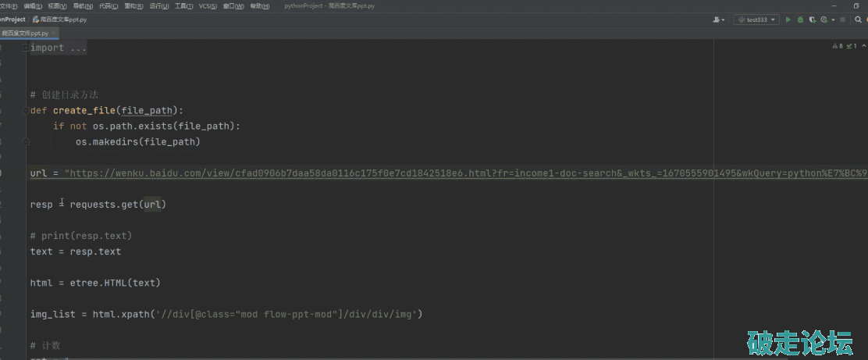Open the 运行(U) run menu
Viewport: 868px width, 360px height.
point(158,5)
